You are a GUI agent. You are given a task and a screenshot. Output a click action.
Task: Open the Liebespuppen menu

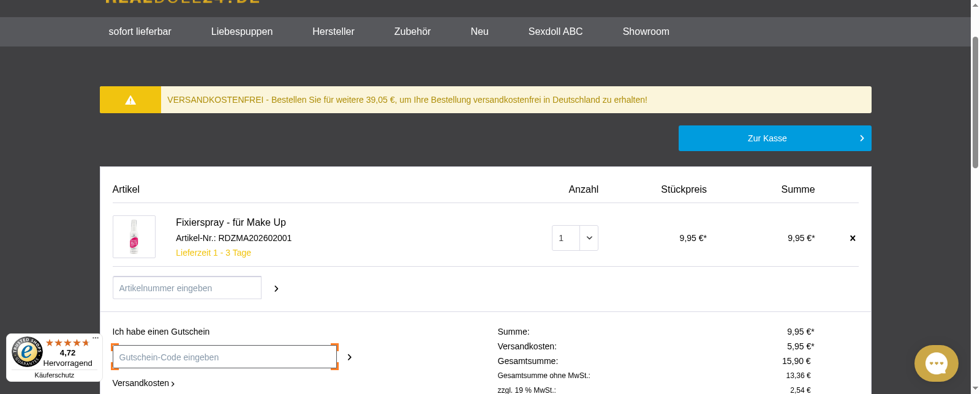242,32
